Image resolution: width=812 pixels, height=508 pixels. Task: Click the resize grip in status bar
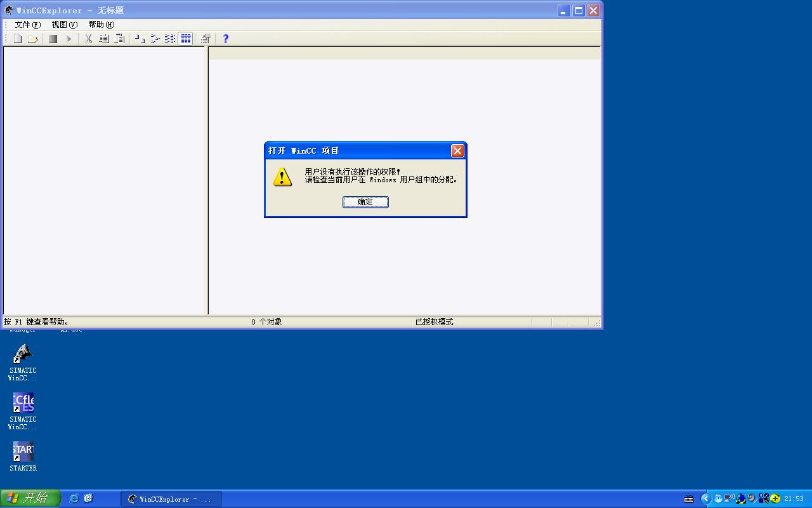(596, 323)
